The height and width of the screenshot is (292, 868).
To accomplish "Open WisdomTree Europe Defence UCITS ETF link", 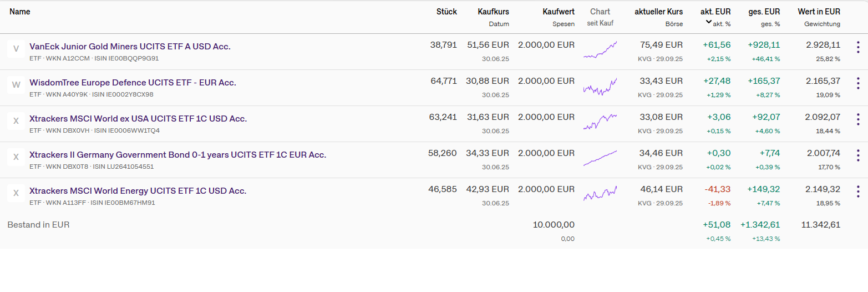I will [133, 83].
